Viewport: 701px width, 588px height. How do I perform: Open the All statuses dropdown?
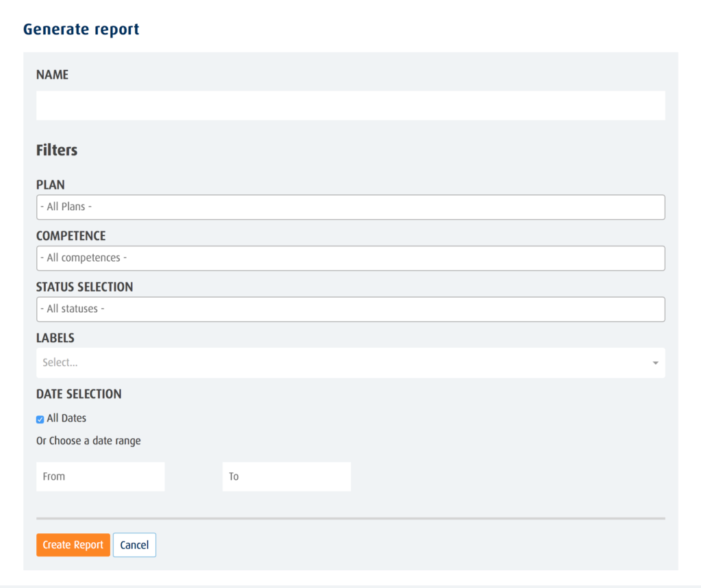350,309
